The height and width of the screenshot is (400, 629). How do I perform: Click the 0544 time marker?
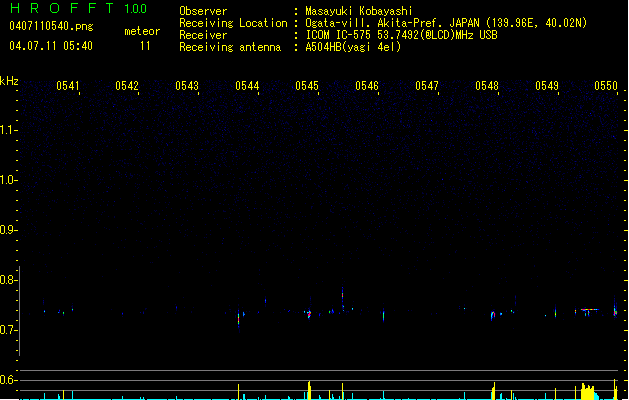(x=247, y=86)
